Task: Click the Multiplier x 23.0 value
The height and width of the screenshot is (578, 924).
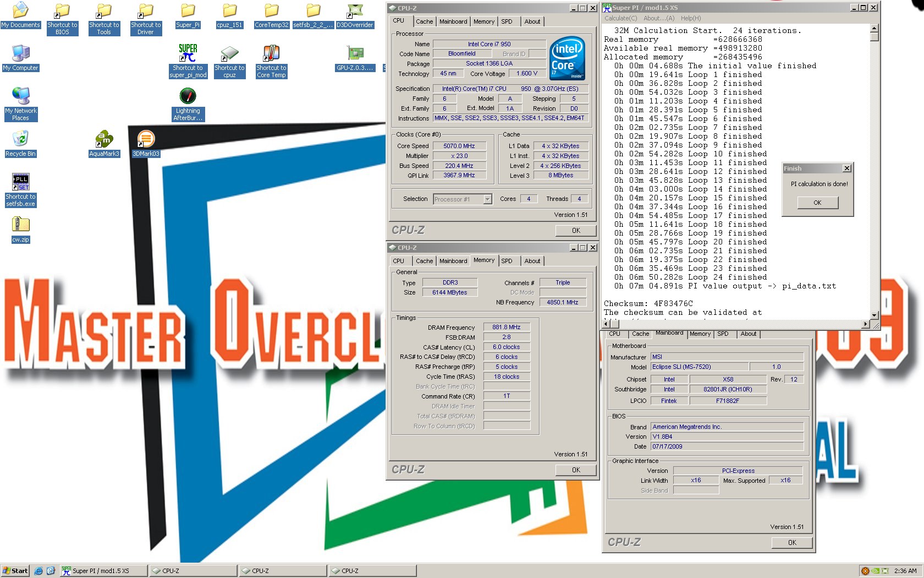Action: [459, 156]
